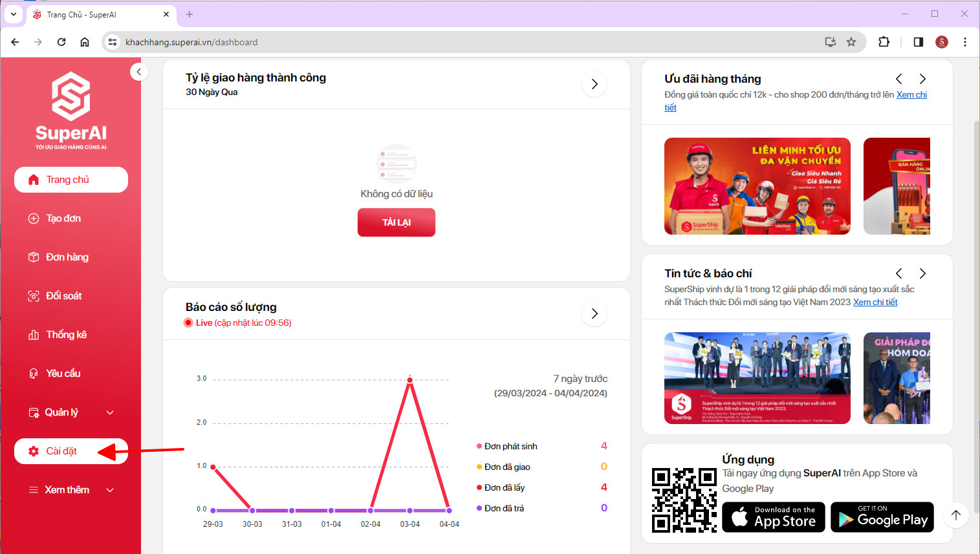Show previous Tin tức & báo chí item
Image resolution: width=980 pixels, height=554 pixels.
tap(899, 273)
